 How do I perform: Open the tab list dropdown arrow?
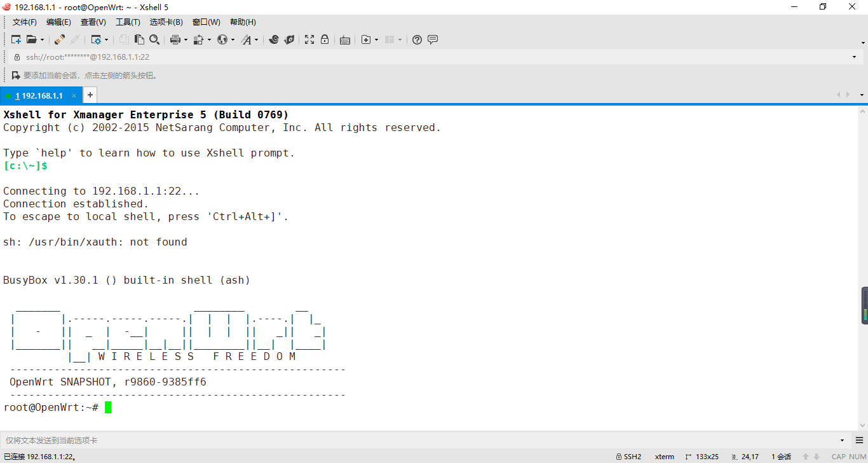(862, 95)
